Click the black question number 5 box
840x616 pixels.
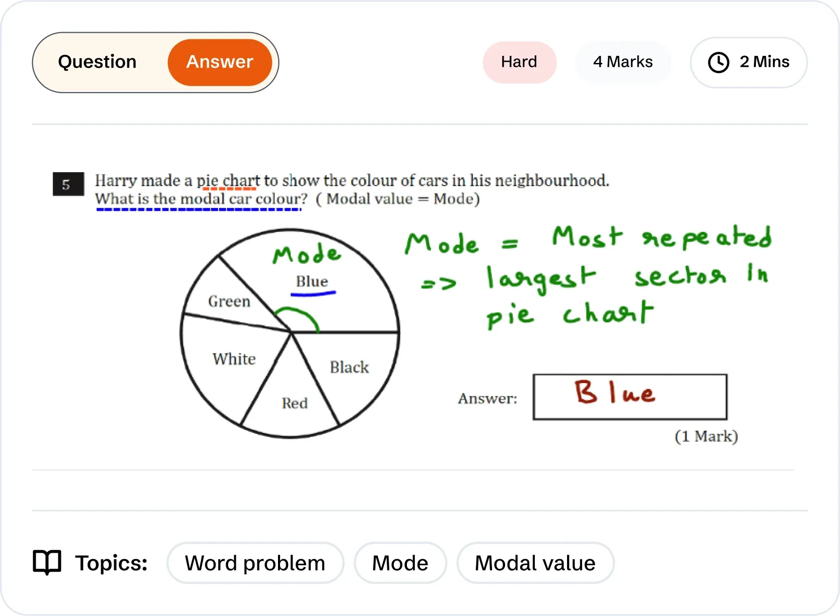click(67, 184)
